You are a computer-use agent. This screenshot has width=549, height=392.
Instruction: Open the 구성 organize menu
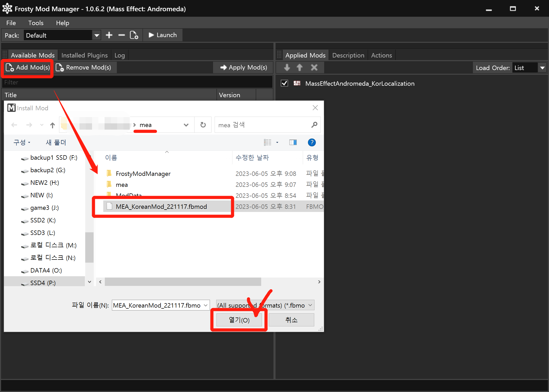22,142
